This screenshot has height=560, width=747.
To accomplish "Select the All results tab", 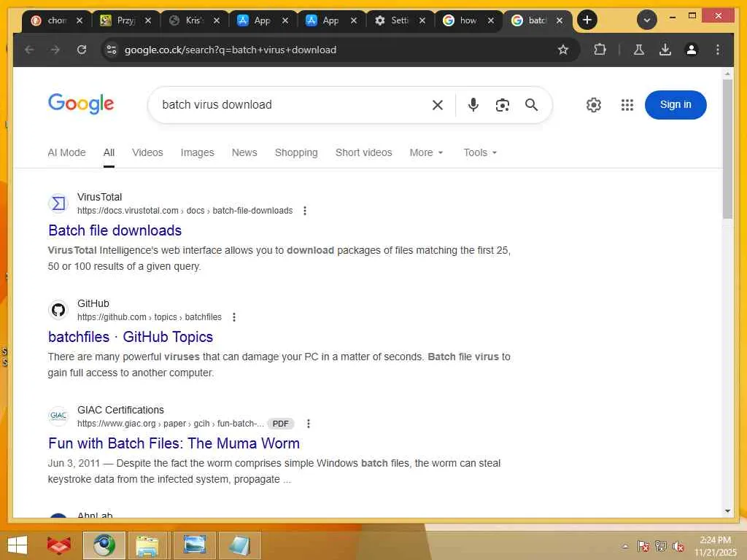I will click(x=109, y=152).
